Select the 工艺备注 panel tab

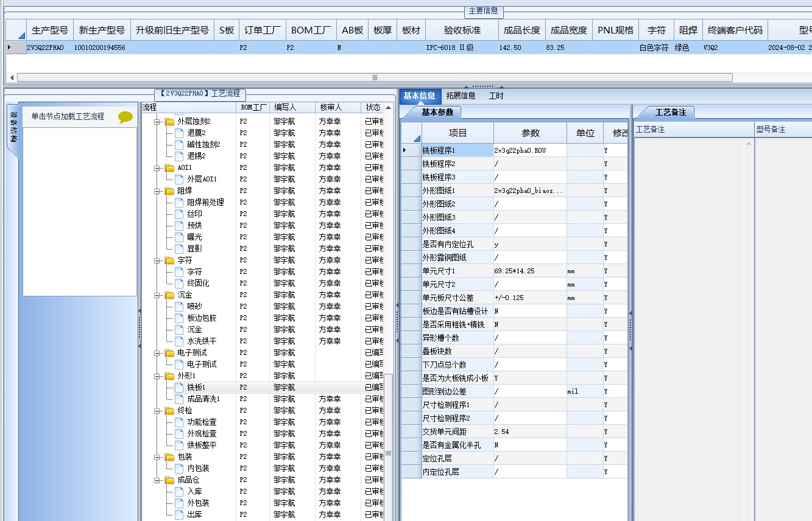coord(670,112)
